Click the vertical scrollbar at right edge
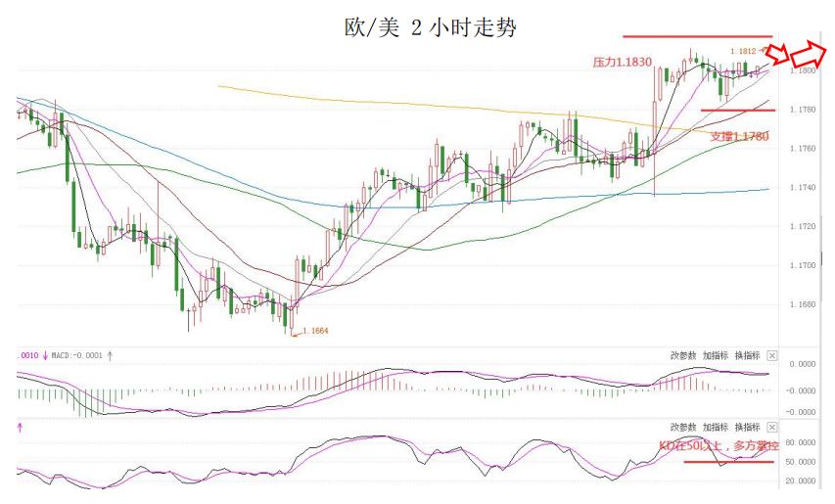 tap(821, 258)
